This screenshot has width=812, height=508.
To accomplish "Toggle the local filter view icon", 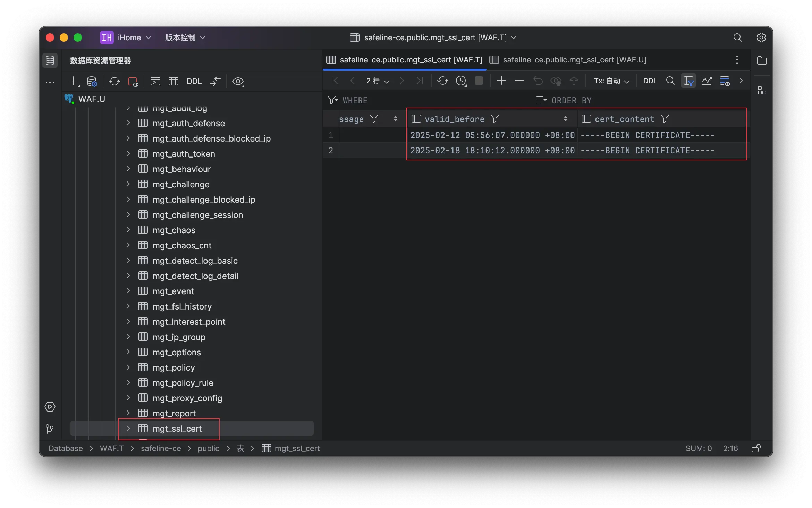I will (688, 81).
